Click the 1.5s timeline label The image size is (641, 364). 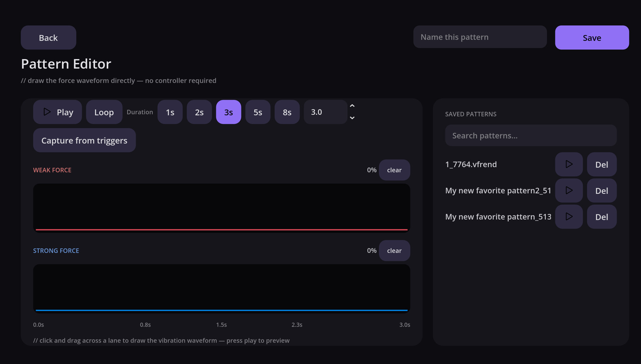[221, 325]
